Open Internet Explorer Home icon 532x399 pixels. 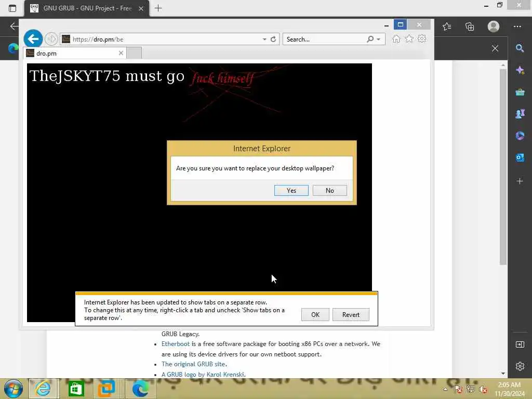(396, 38)
